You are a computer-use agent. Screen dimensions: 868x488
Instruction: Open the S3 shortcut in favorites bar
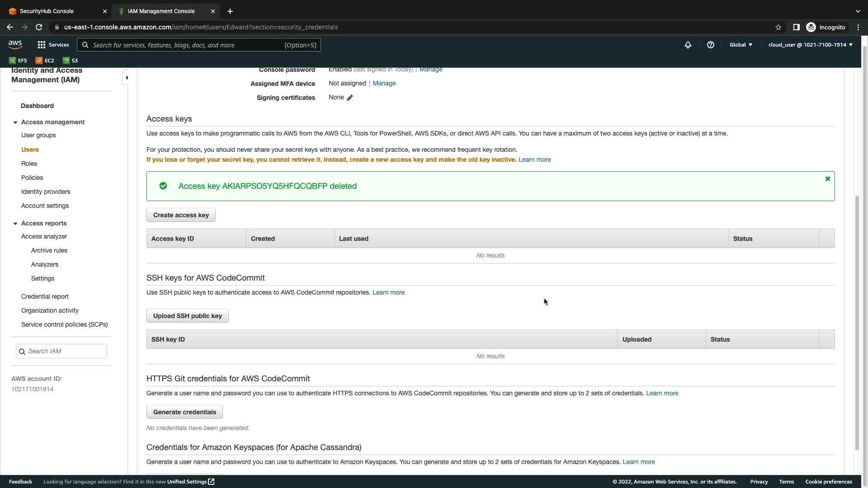(x=71, y=61)
